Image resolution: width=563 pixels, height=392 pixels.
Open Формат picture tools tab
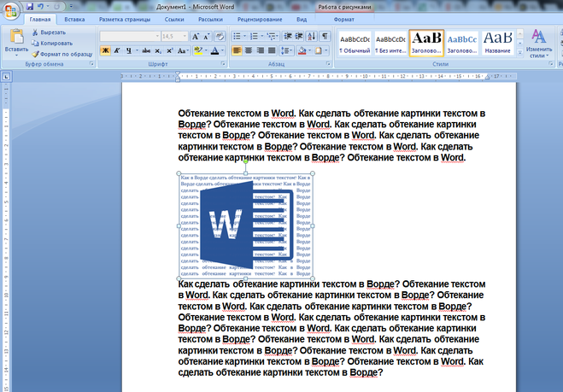click(x=344, y=20)
